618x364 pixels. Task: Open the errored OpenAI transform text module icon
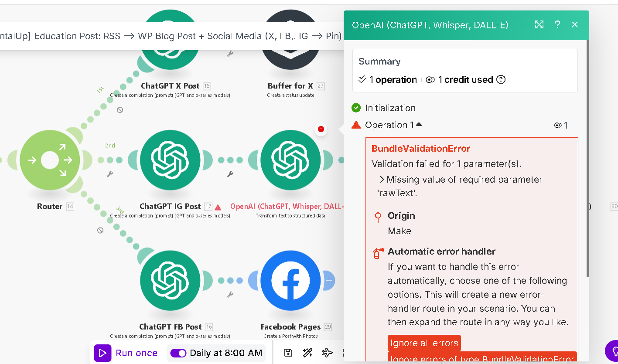[290, 160]
